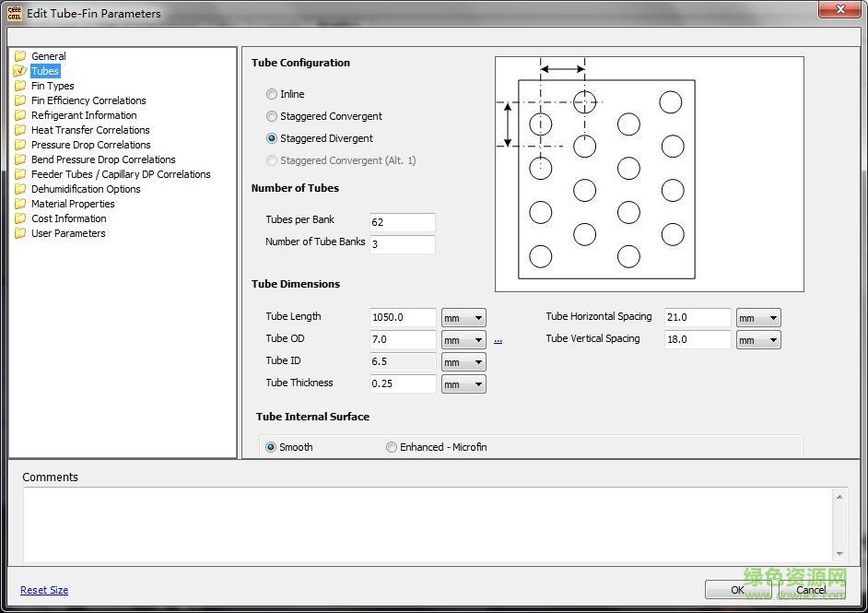Click the Reset Size link

click(44, 590)
